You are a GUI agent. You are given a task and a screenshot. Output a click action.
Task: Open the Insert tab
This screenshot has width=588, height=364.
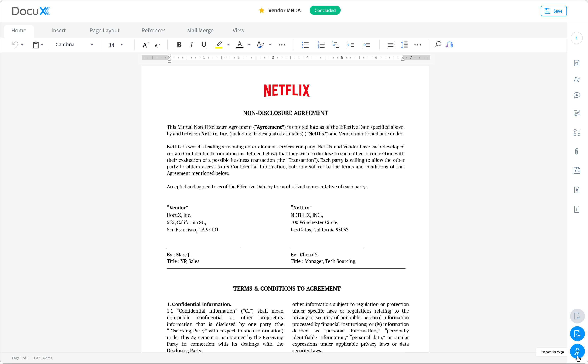tap(59, 31)
